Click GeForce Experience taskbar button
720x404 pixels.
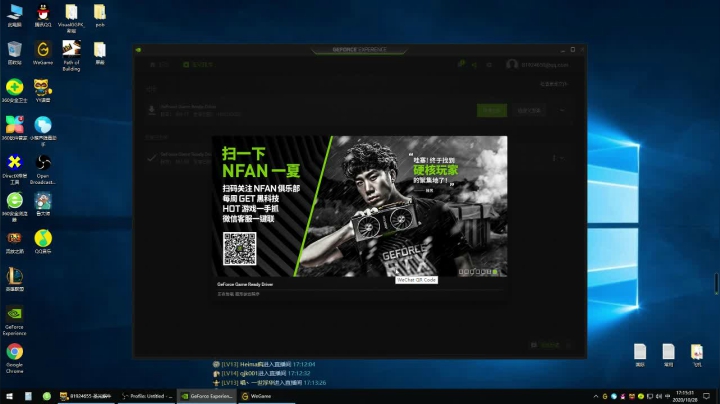(207, 396)
